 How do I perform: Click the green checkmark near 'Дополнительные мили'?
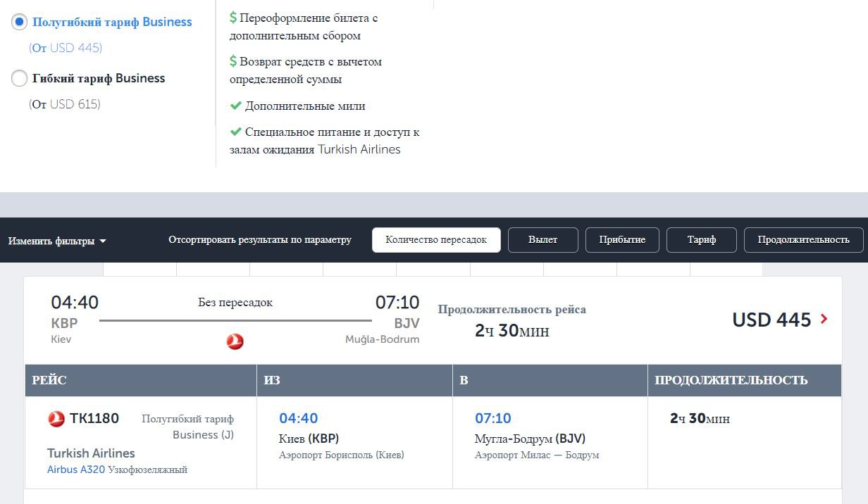(234, 106)
